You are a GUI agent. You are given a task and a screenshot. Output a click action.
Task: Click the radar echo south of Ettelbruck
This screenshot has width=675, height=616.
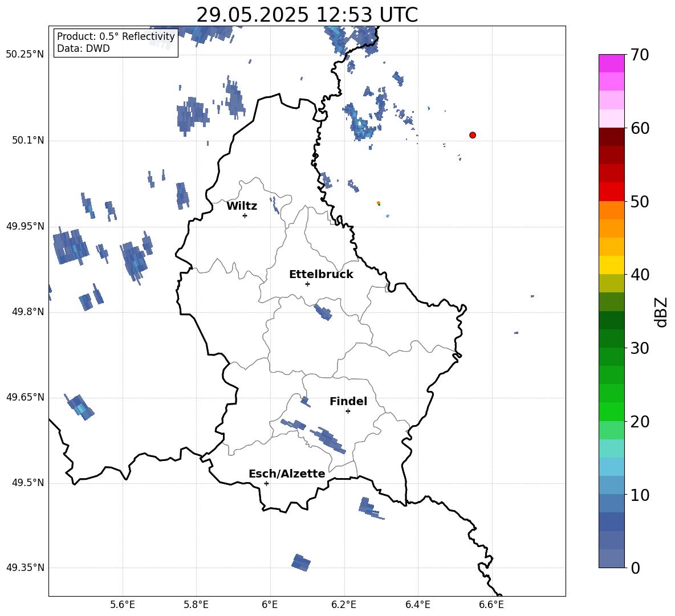click(323, 312)
